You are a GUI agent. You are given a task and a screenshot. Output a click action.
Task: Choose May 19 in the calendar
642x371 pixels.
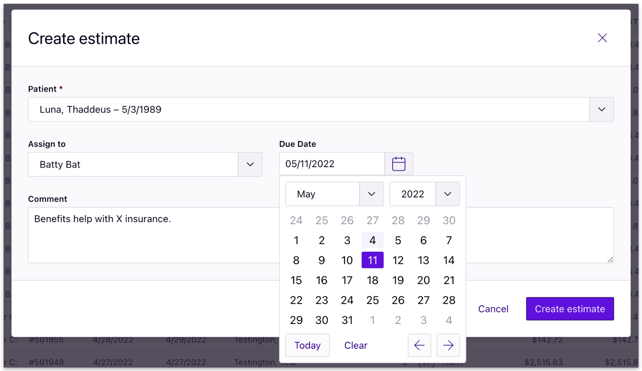[x=398, y=281]
